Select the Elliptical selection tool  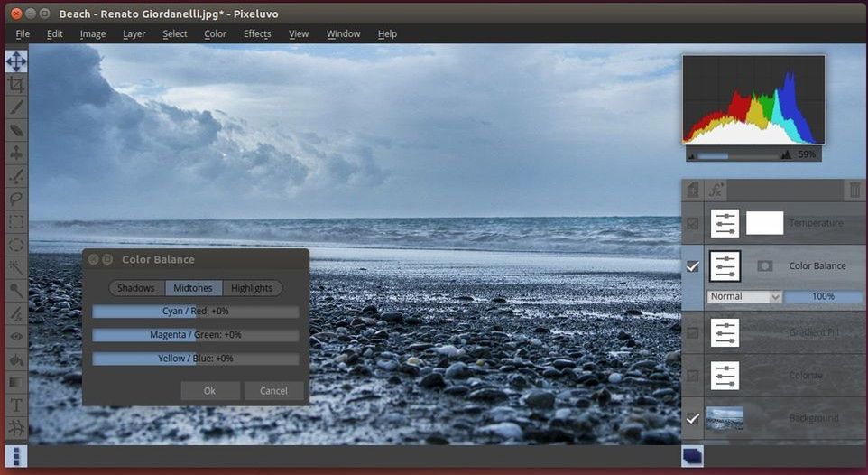16,245
